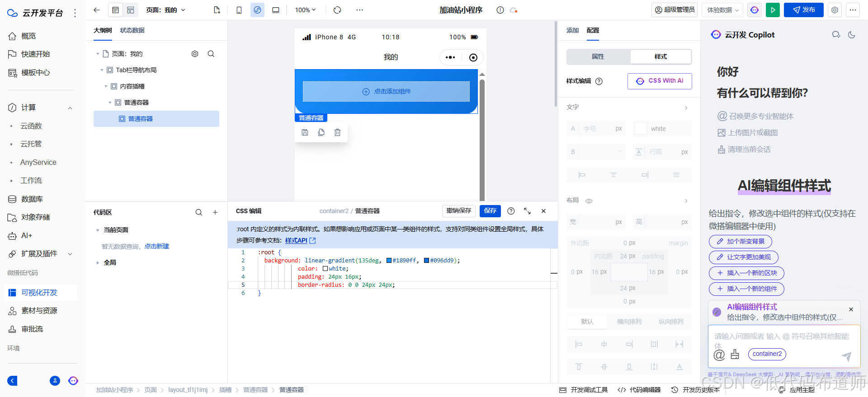Open the settings gear beside publish
The height and width of the screenshot is (397, 868).
[x=835, y=10]
